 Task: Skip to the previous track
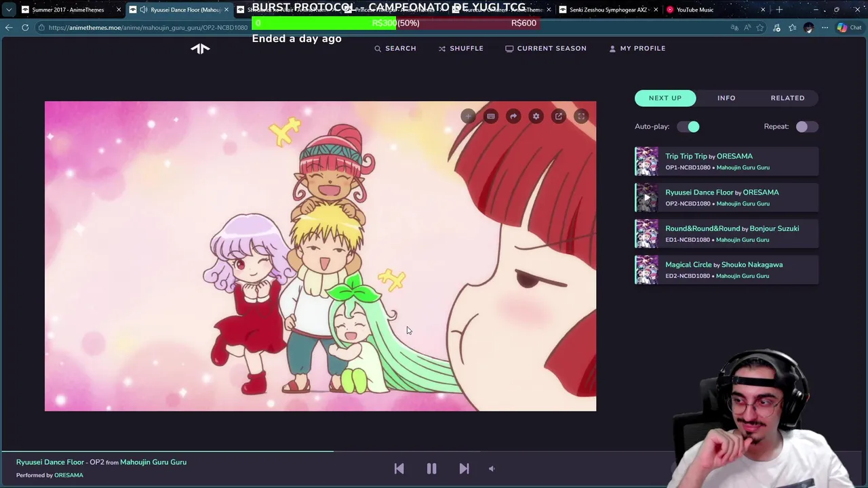coord(399,468)
